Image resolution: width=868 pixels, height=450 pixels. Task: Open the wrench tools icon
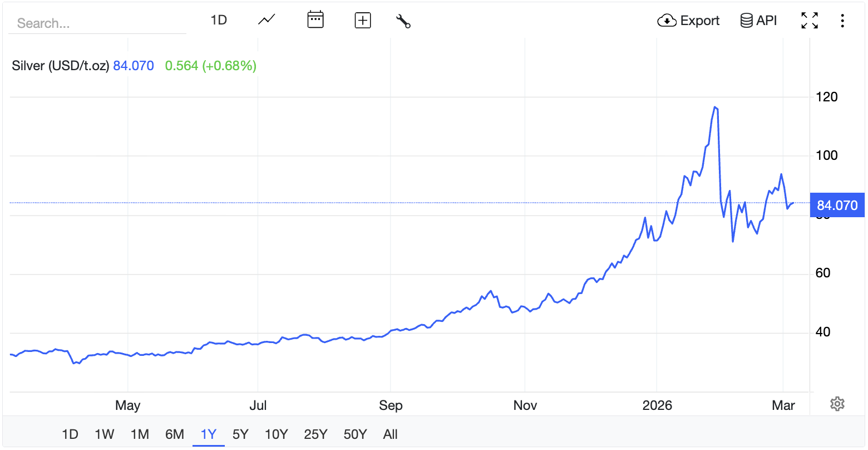(x=403, y=21)
